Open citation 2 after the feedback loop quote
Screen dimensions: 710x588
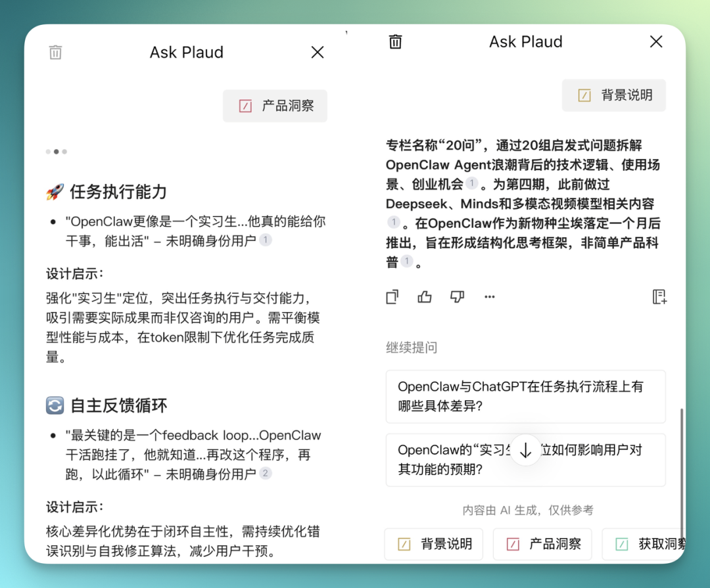pos(266,474)
